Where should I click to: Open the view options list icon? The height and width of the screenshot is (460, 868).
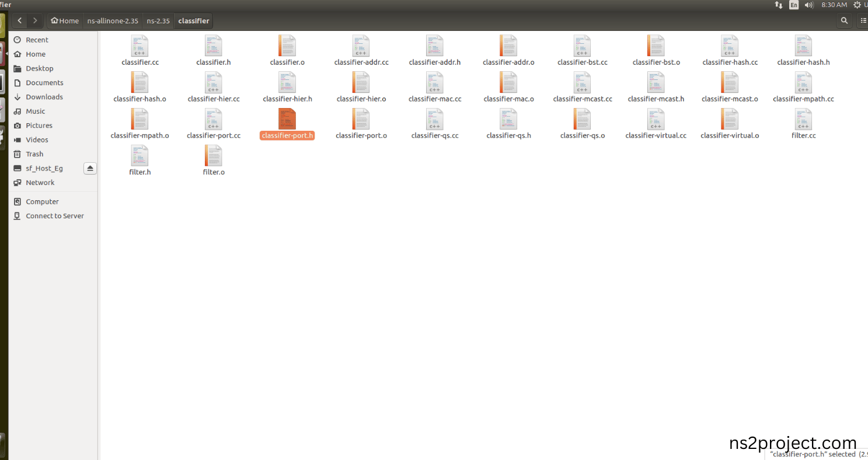(863, 20)
